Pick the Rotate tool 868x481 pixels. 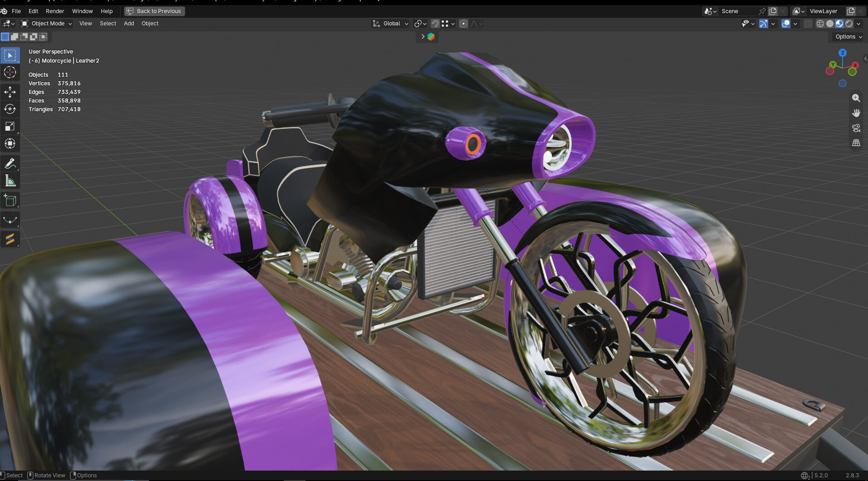tap(10, 109)
